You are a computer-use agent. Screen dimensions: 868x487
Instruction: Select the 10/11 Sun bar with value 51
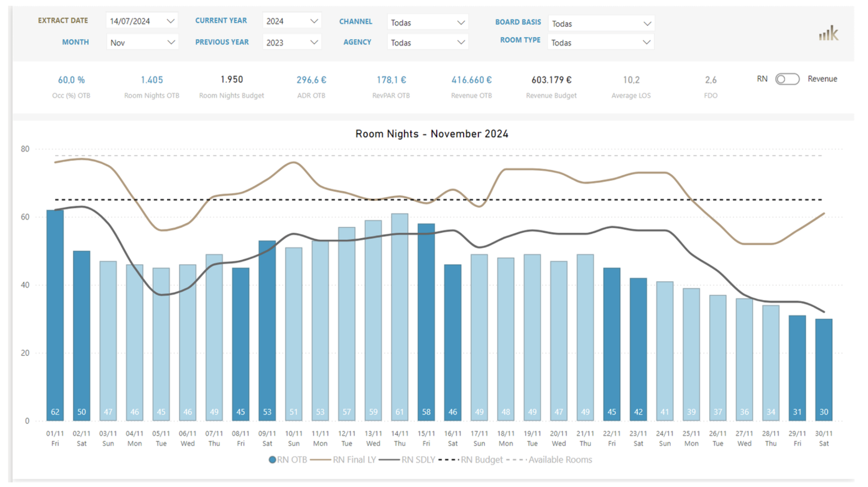[294, 334]
